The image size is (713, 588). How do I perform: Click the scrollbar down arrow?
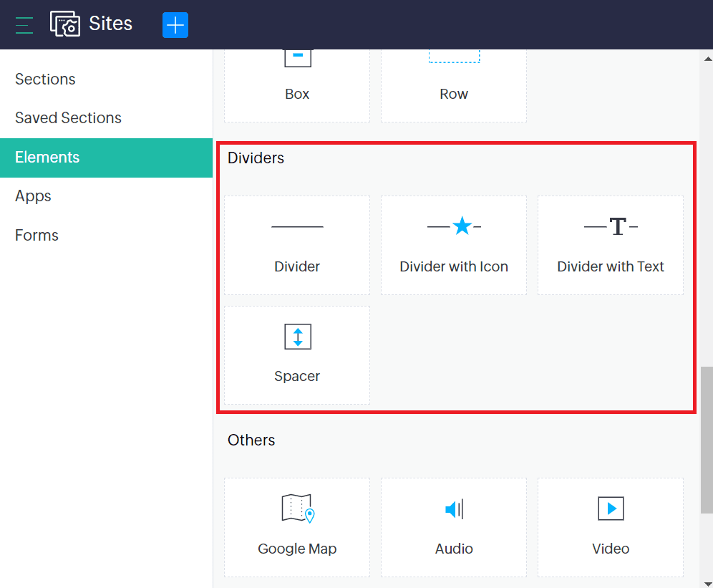(707, 584)
